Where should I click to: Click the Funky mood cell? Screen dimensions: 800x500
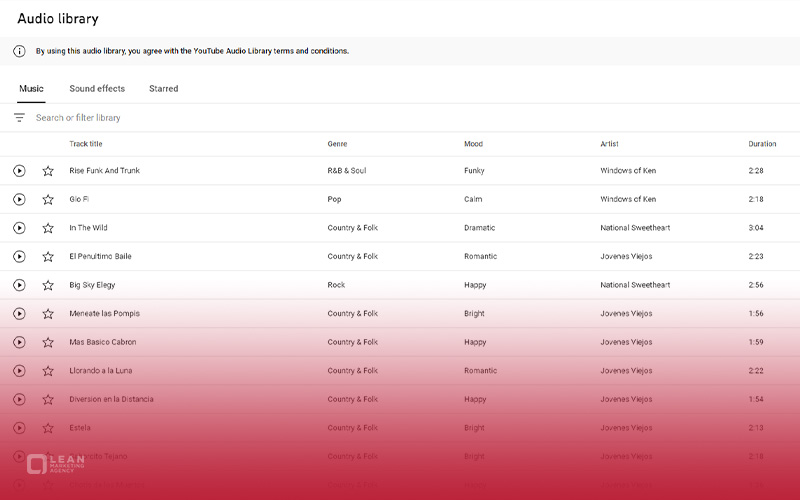[474, 170]
